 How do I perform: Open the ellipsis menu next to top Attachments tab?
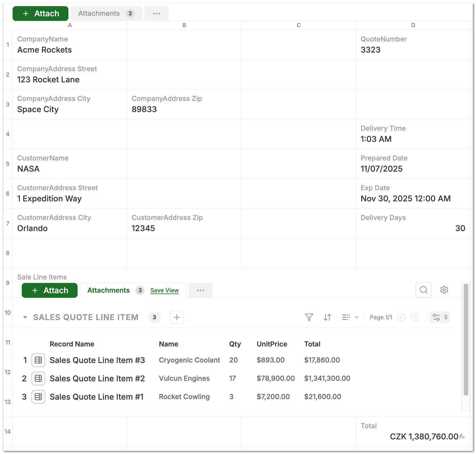(x=156, y=13)
